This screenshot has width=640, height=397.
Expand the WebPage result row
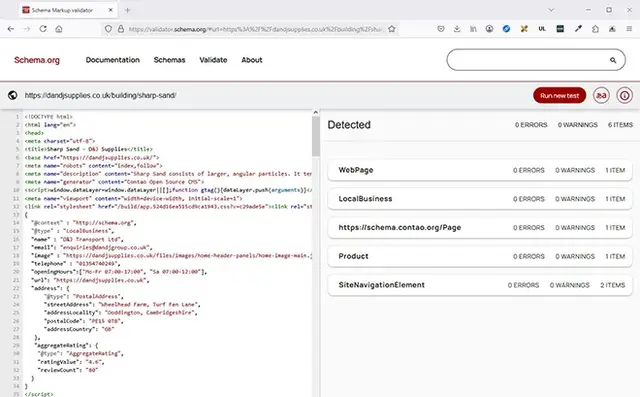480,170
